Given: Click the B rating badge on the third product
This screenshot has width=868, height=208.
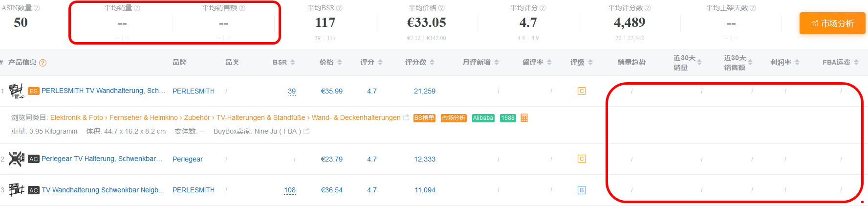Looking at the screenshot, I should (x=582, y=190).
